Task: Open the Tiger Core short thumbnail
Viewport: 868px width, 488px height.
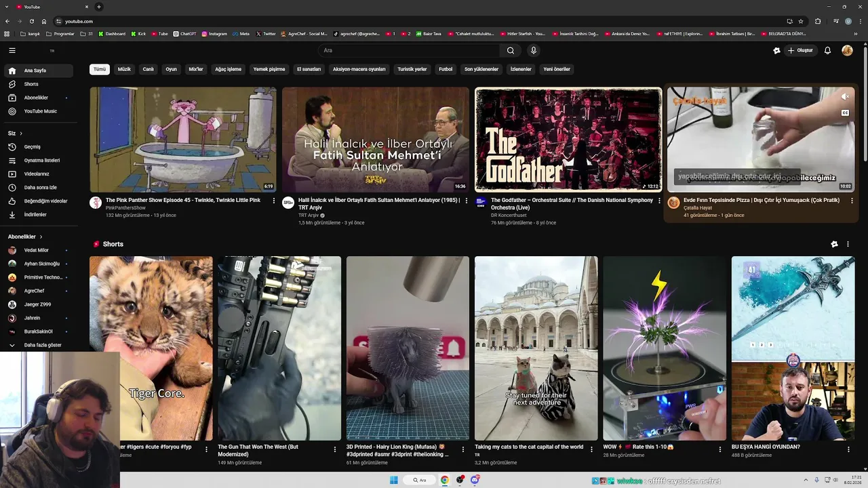Action: [151, 348]
